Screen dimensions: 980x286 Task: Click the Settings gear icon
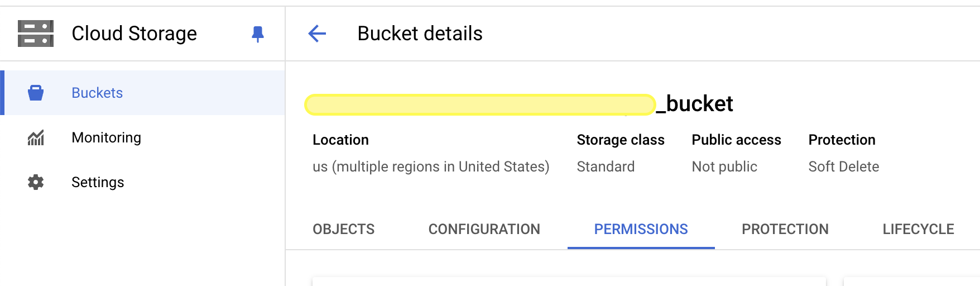tap(36, 182)
